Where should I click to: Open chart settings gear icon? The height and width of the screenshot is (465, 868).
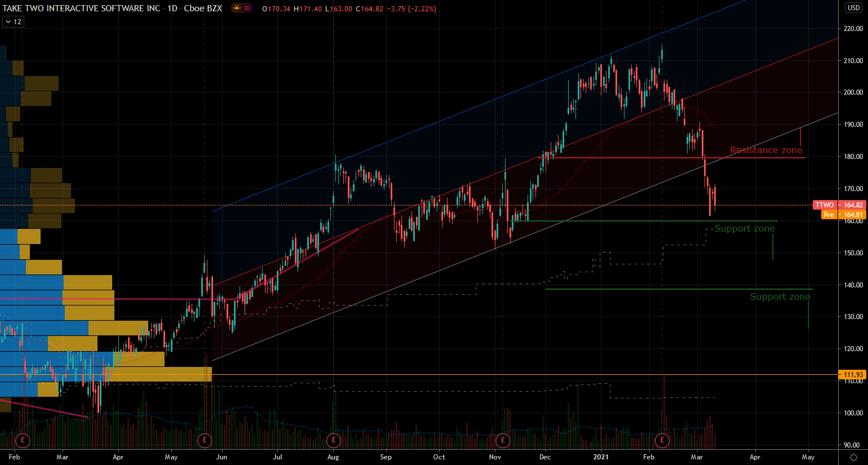(853, 457)
